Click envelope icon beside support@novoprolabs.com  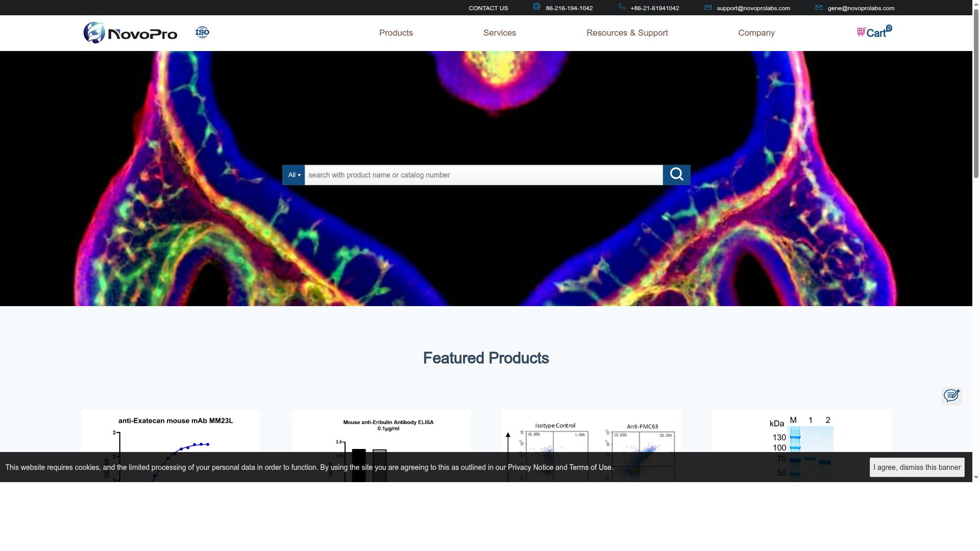click(x=708, y=8)
